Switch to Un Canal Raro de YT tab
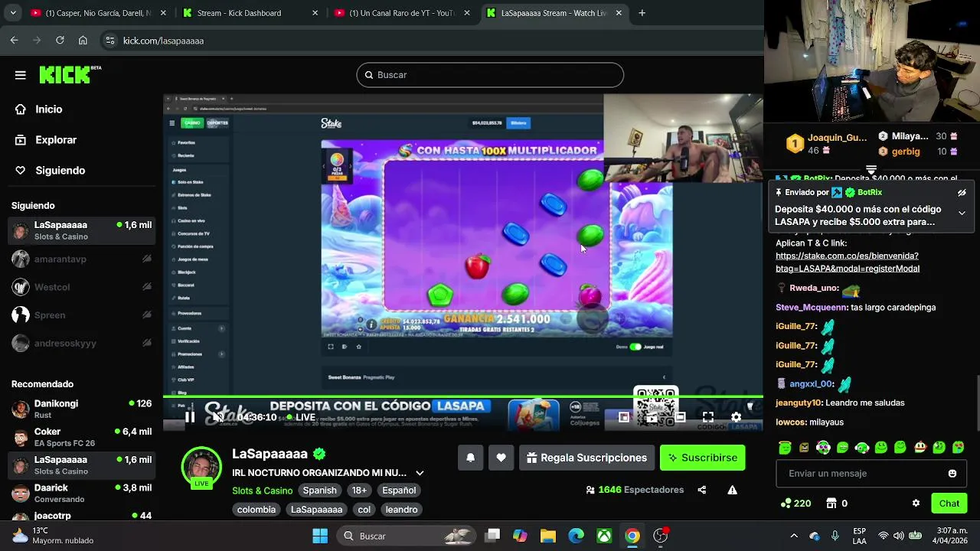 [x=402, y=13]
